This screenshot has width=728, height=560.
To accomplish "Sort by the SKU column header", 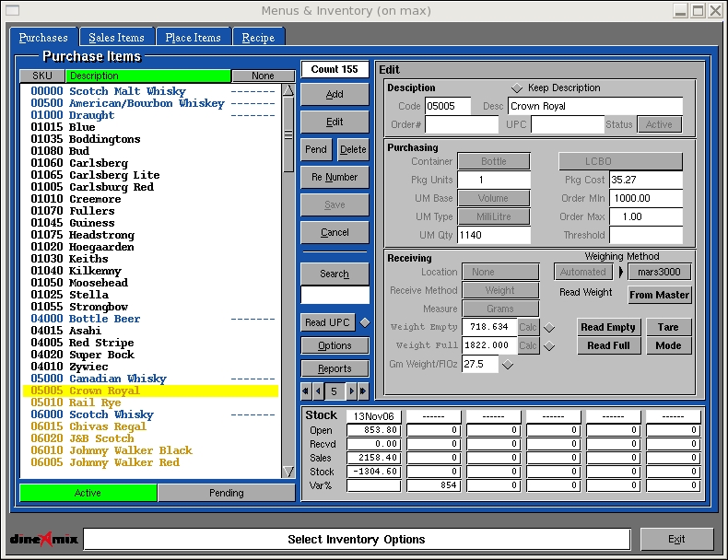I will coord(42,76).
